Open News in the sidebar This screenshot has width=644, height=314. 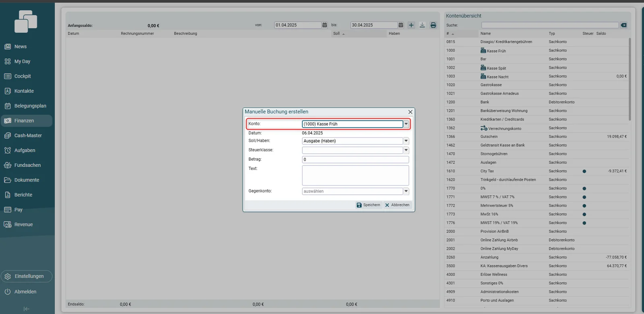click(x=27, y=47)
